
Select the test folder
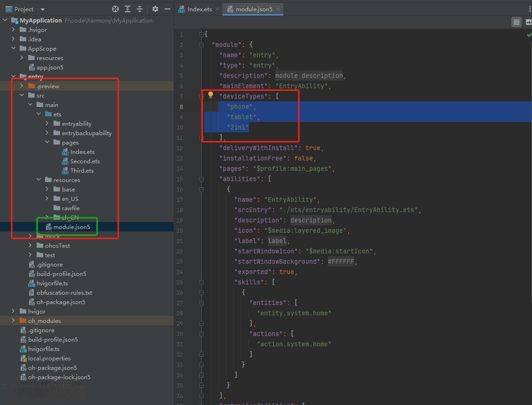pos(50,255)
